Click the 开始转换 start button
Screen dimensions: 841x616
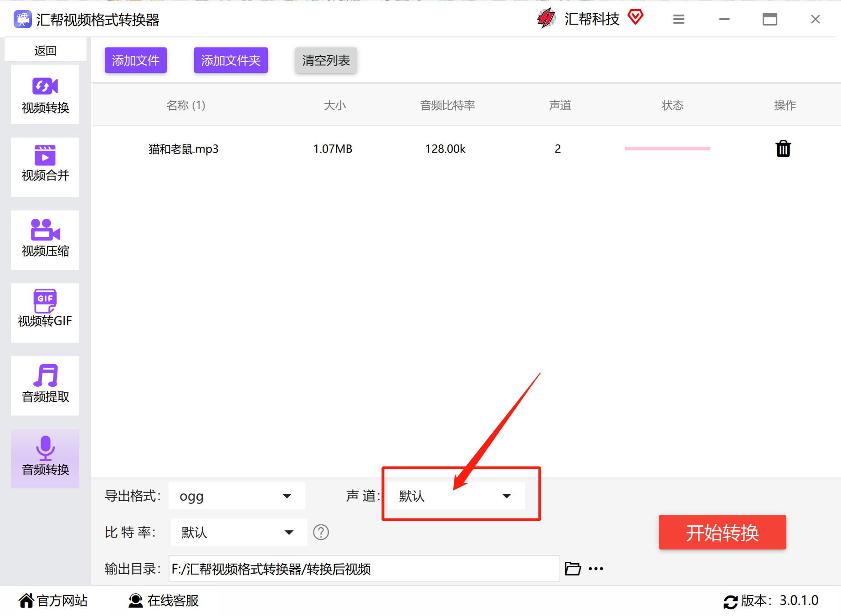click(x=723, y=532)
